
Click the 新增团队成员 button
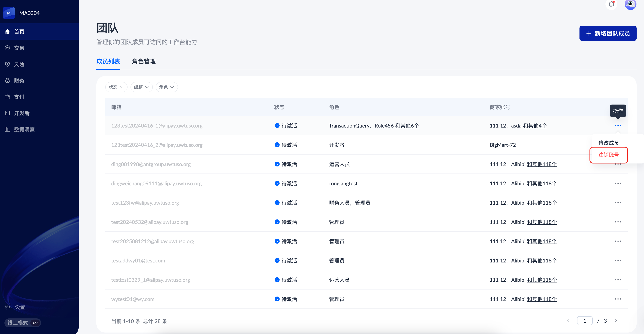(608, 34)
